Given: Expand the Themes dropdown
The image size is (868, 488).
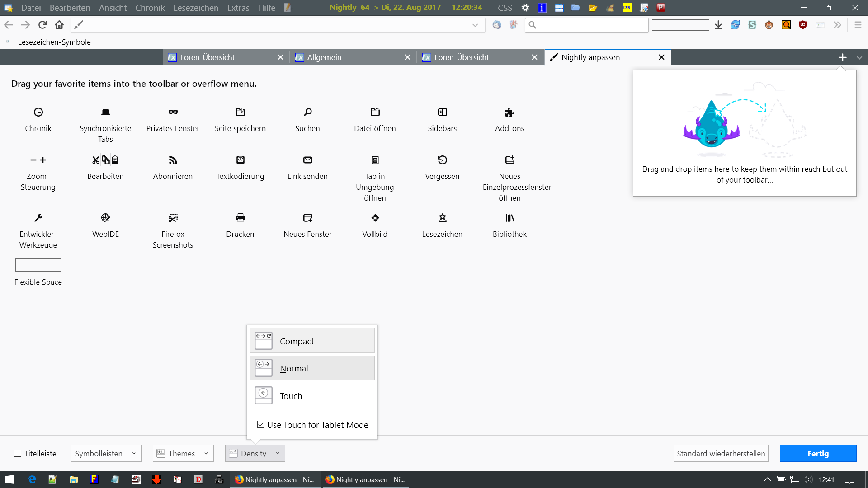Looking at the screenshot, I should (183, 453).
